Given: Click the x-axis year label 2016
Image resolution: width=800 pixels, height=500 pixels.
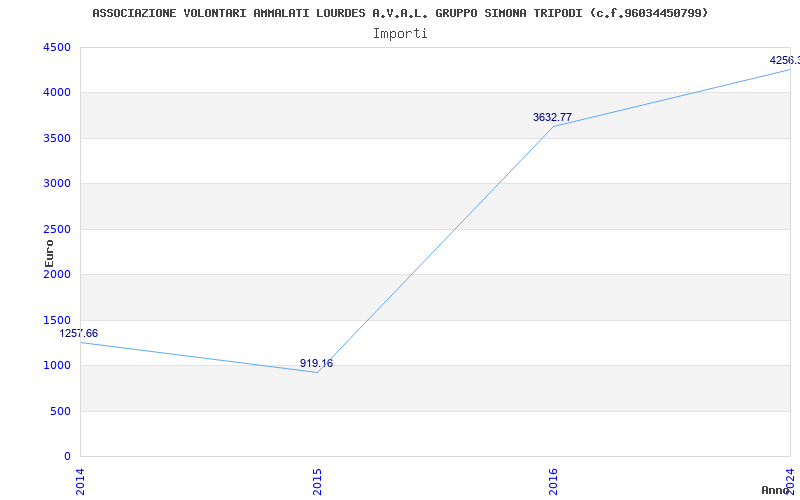Looking at the screenshot, I should click(x=553, y=482).
